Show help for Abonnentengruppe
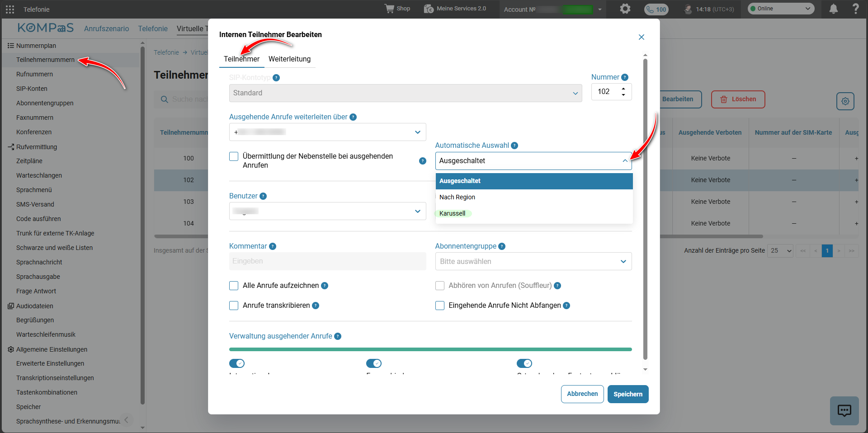The width and height of the screenshot is (868, 433). pos(502,246)
